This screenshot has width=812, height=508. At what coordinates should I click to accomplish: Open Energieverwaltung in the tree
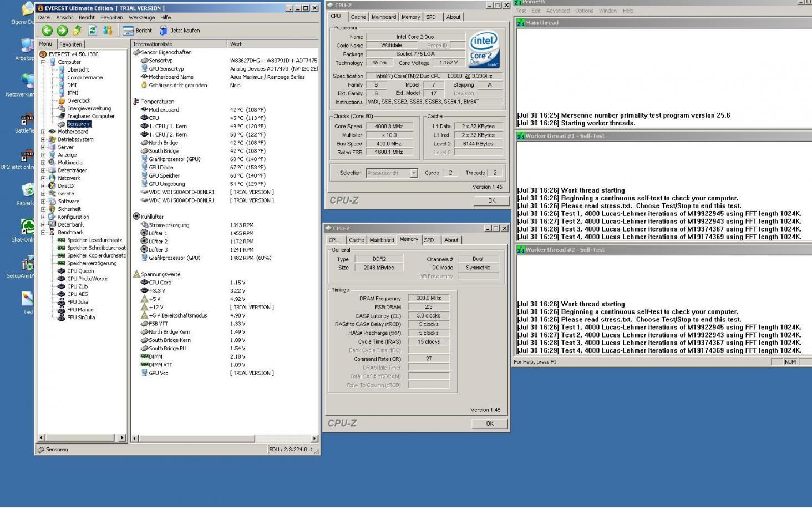pyautogui.click(x=89, y=109)
